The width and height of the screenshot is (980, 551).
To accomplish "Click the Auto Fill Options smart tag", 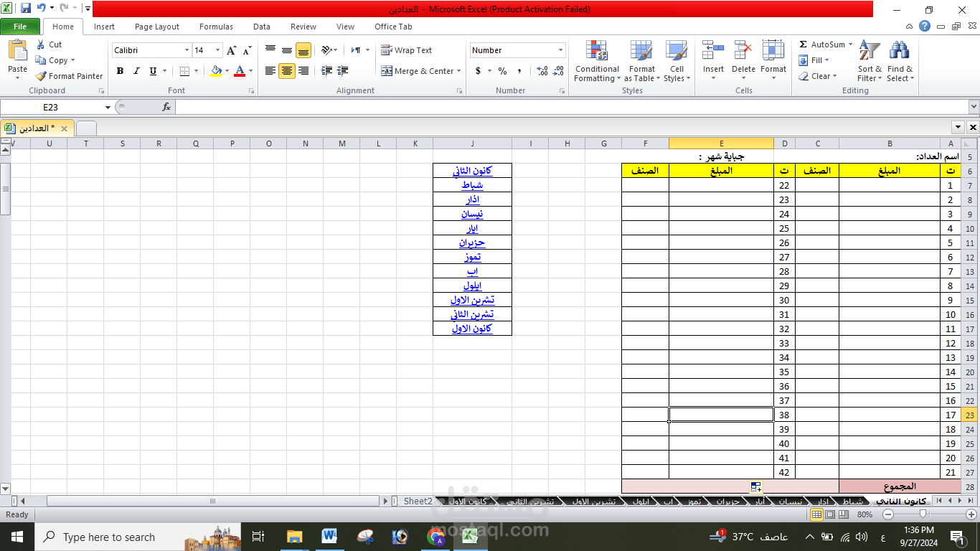I will [755, 487].
